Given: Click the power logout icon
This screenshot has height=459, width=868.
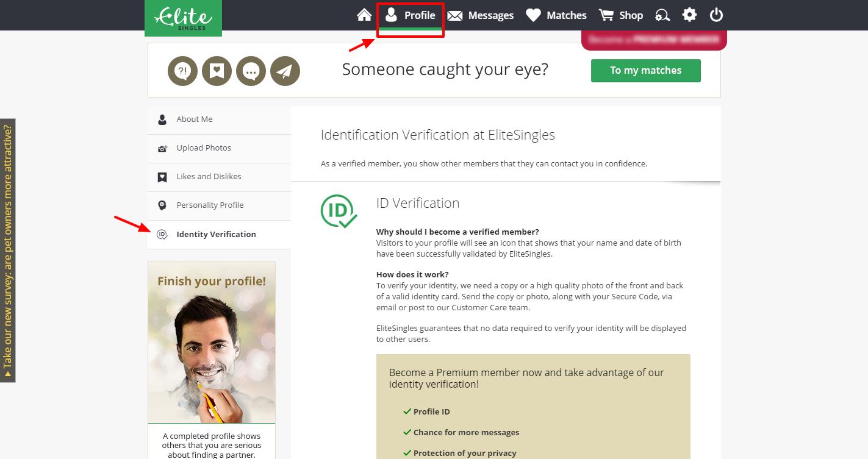Looking at the screenshot, I should click(x=716, y=15).
